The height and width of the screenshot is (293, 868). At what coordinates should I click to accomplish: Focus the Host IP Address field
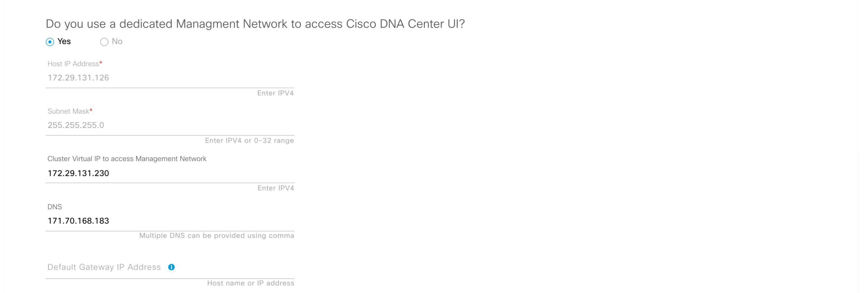point(170,78)
